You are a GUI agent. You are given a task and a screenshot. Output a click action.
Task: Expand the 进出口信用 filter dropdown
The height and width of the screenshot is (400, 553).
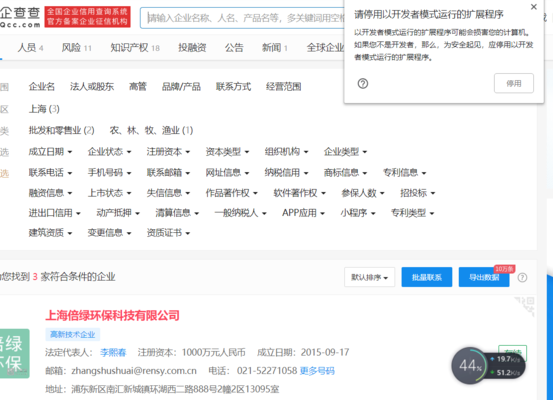pyautogui.click(x=55, y=213)
